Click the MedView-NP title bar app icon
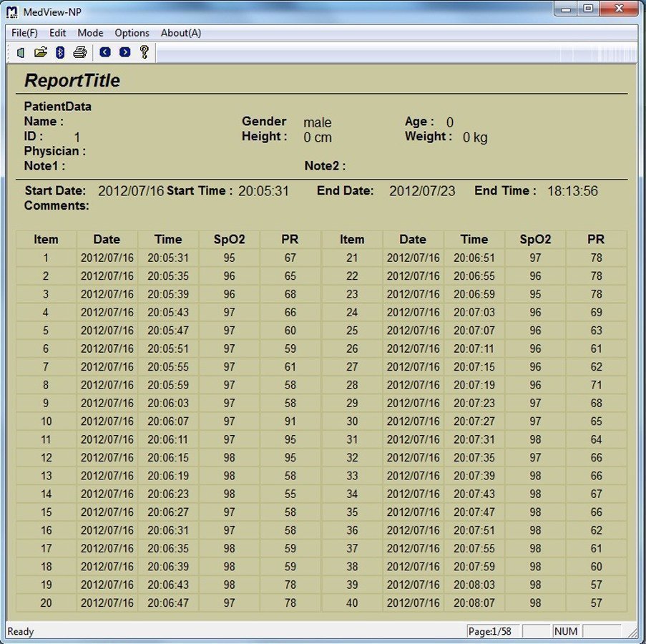 tap(11, 11)
